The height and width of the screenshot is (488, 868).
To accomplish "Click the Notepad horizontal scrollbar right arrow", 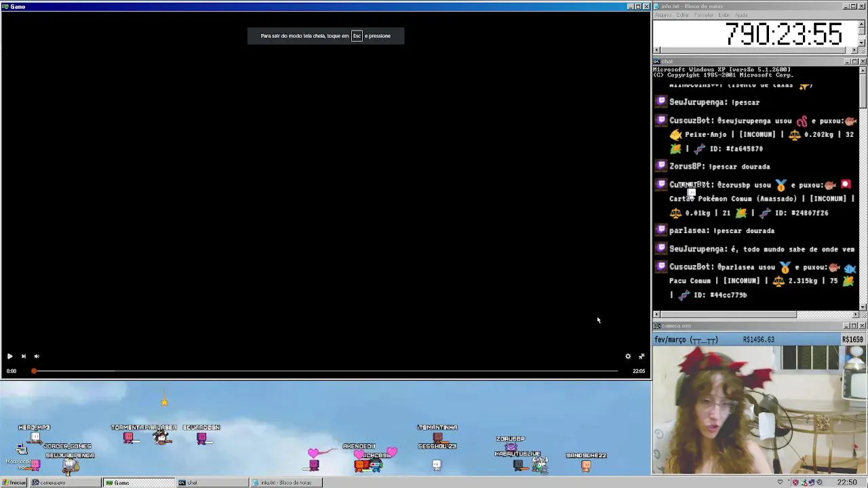I will click(855, 50).
